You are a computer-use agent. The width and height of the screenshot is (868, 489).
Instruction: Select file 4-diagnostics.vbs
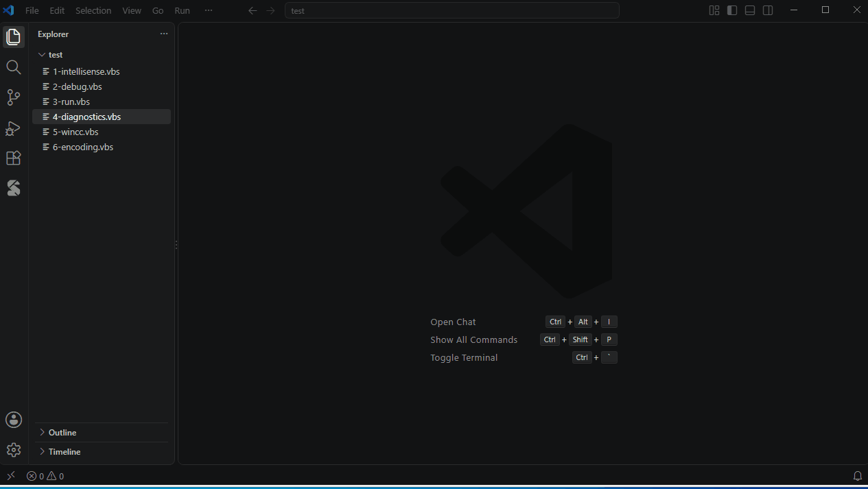click(102, 117)
